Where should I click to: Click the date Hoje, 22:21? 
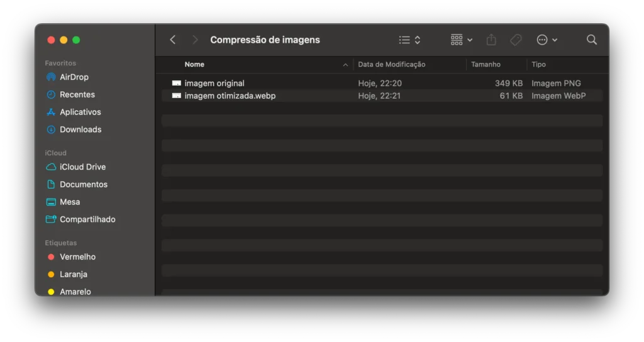(379, 96)
